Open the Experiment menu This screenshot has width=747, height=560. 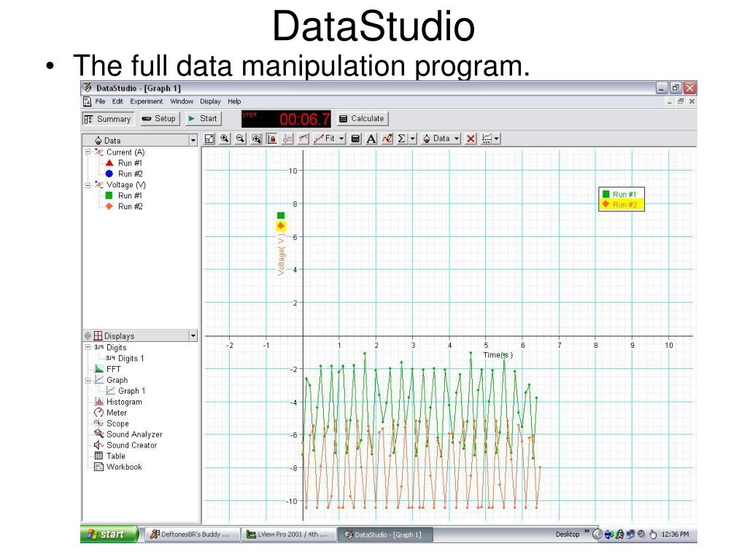click(146, 101)
